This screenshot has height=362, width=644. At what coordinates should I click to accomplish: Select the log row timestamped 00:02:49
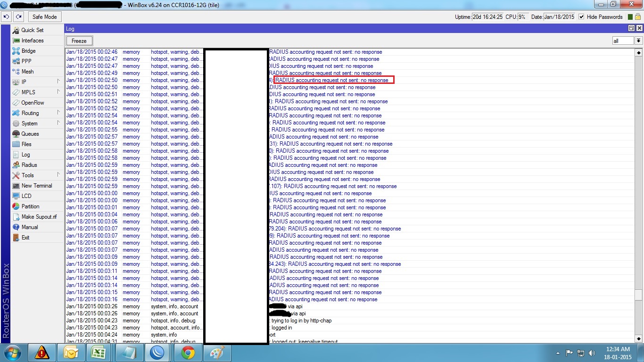[x=350, y=73]
